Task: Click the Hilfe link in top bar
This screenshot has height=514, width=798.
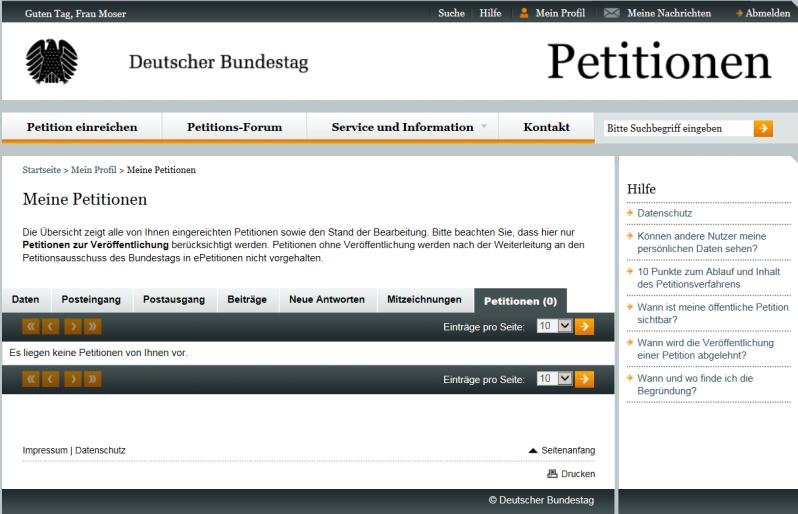Action: [x=491, y=13]
